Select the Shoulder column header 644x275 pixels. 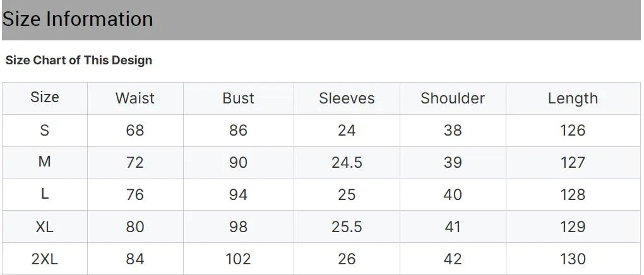(453, 98)
